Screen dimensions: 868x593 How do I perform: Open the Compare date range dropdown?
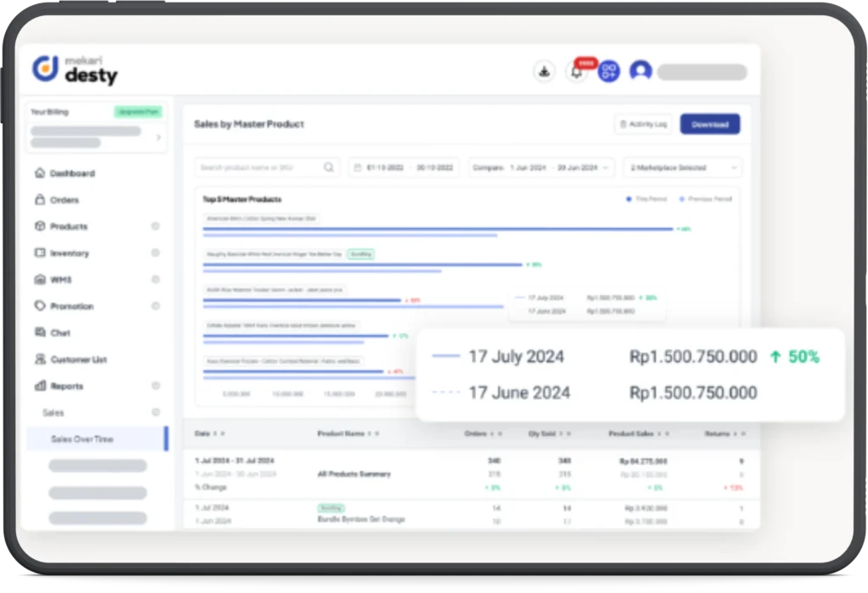(x=541, y=168)
